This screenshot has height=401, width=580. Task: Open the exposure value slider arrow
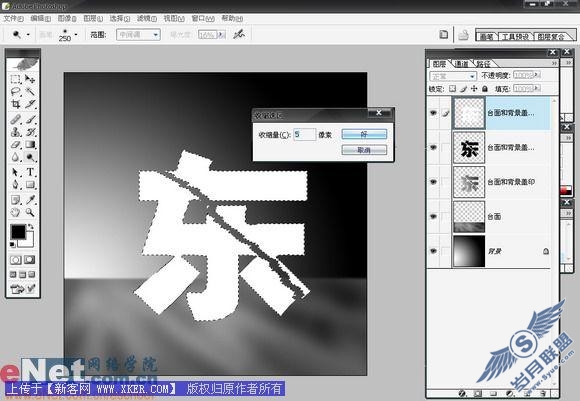[x=221, y=35]
